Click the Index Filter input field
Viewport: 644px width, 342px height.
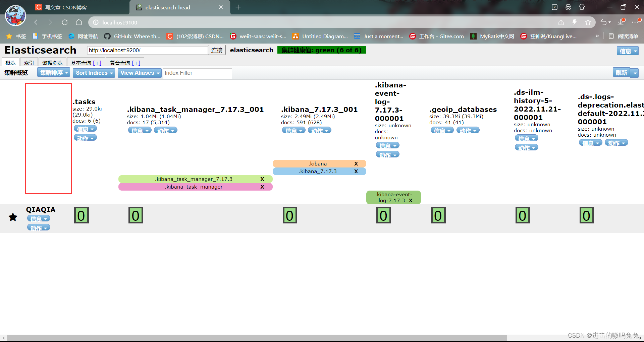[x=198, y=73]
